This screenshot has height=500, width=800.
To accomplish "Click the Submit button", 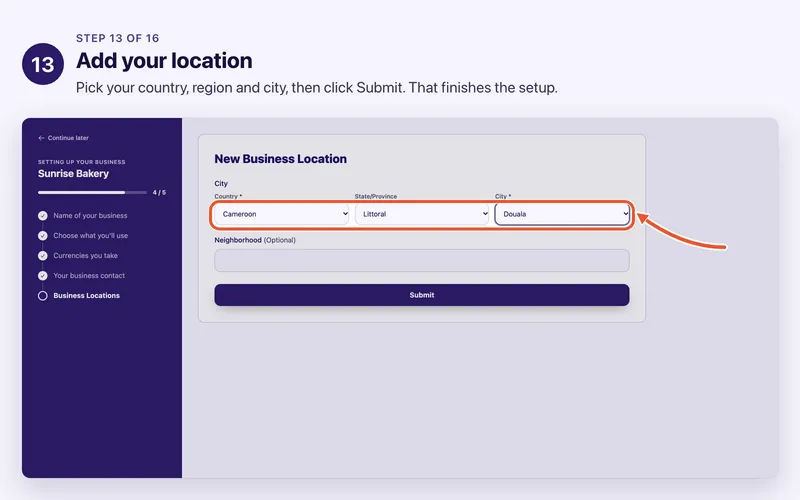I will 422,295.
